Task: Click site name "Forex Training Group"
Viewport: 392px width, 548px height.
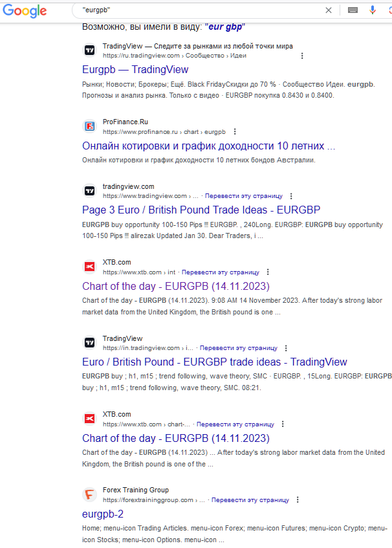Action: (136, 490)
